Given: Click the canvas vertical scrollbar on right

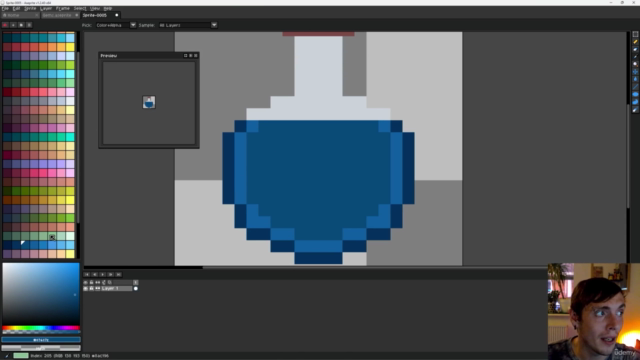Looking at the screenshot, I should (629, 155).
